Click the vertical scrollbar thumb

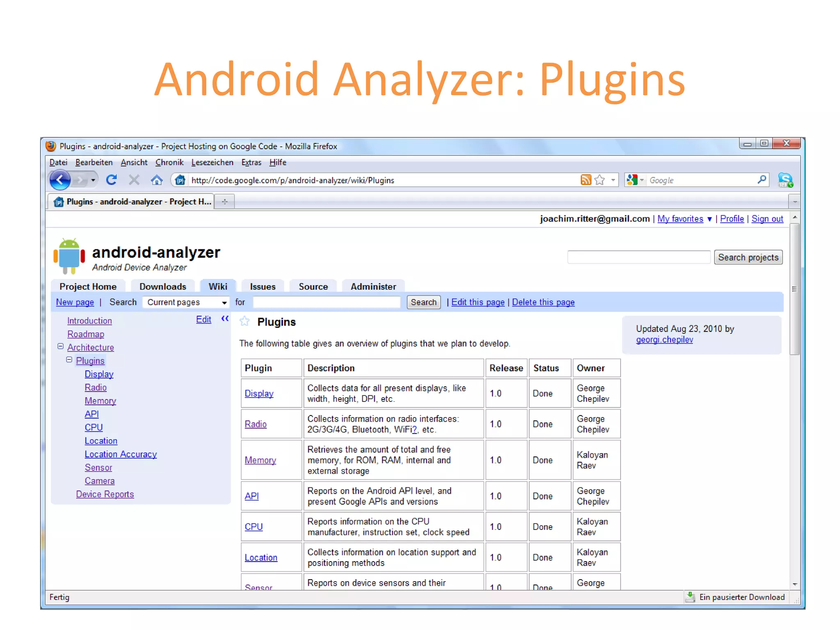point(794,289)
